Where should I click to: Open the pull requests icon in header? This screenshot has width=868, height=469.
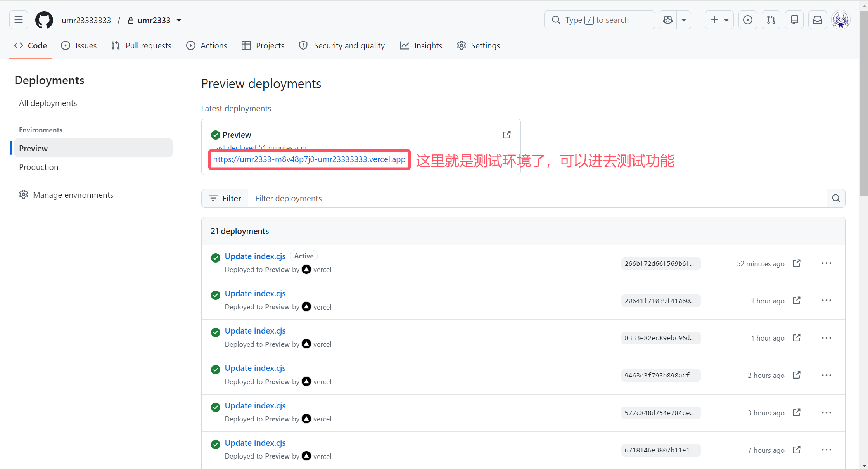tap(771, 20)
